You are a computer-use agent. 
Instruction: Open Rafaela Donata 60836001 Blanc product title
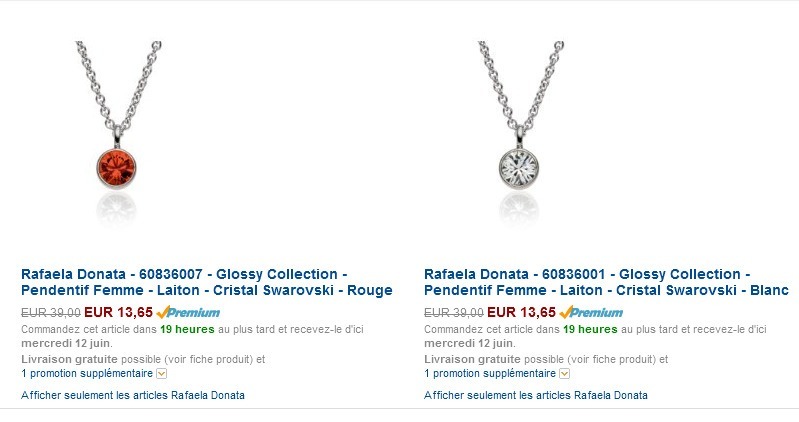pyautogui.click(x=606, y=282)
